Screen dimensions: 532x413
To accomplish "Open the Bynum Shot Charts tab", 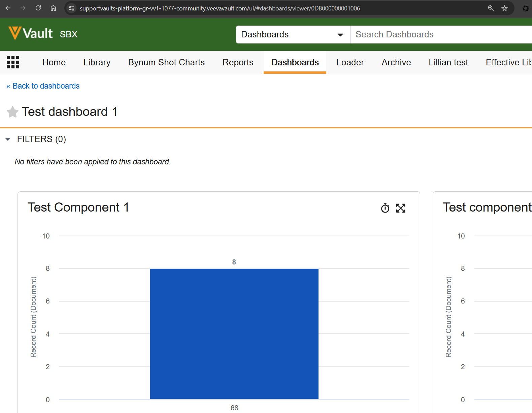I will pos(166,63).
